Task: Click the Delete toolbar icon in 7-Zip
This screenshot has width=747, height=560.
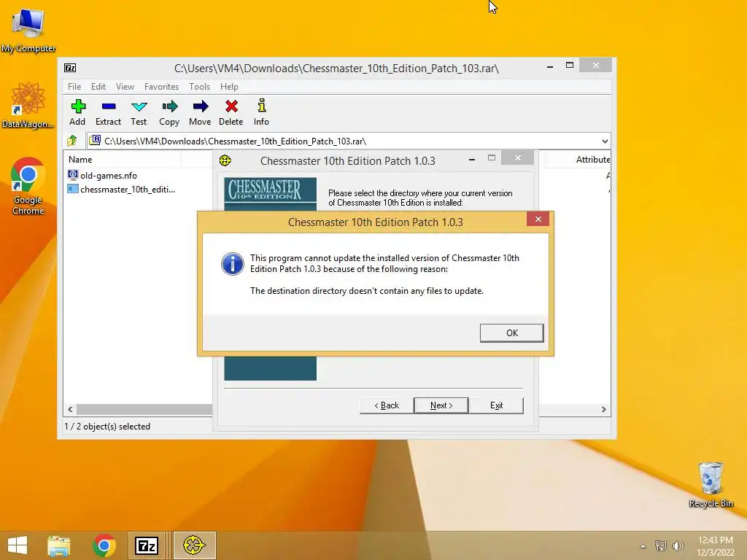Action: point(231,112)
